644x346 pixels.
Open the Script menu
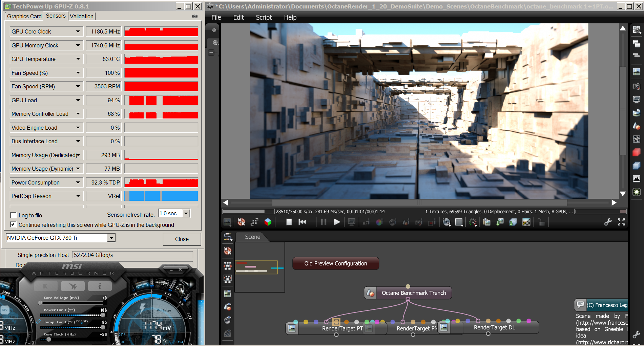(264, 17)
